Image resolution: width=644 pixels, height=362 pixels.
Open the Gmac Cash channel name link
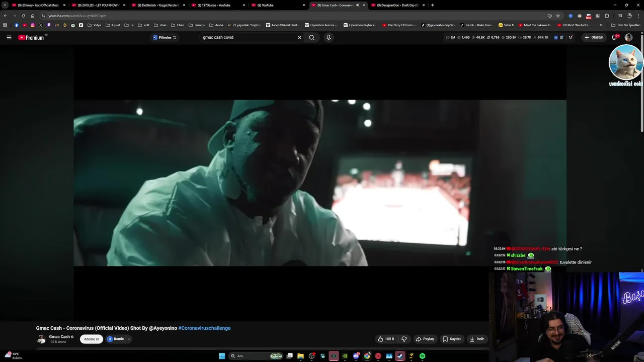click(x=59, y=337)
